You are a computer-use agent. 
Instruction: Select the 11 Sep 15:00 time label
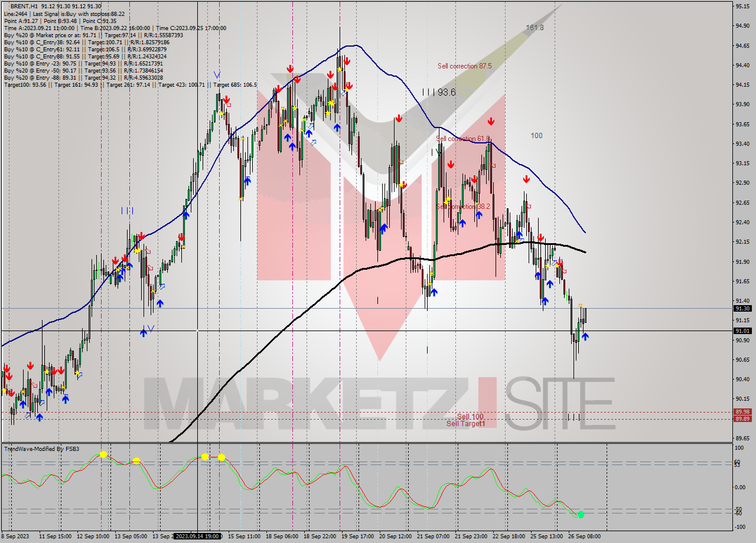pos(56,537)
